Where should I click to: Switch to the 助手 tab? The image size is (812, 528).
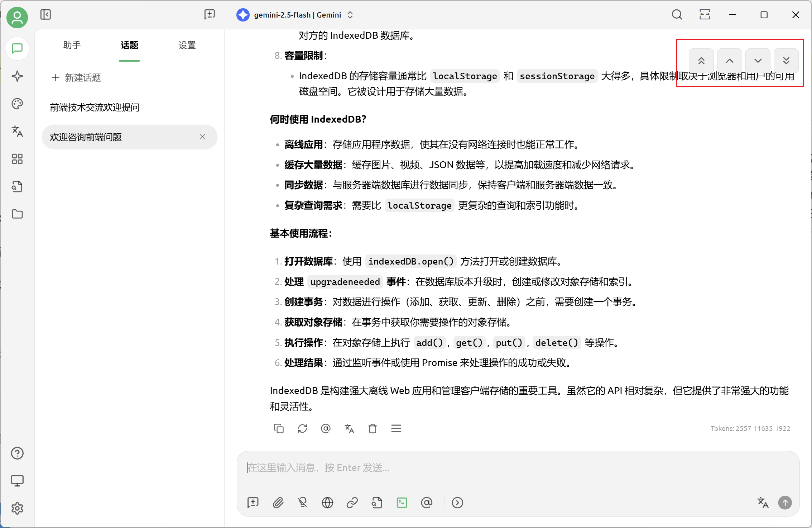72,45
